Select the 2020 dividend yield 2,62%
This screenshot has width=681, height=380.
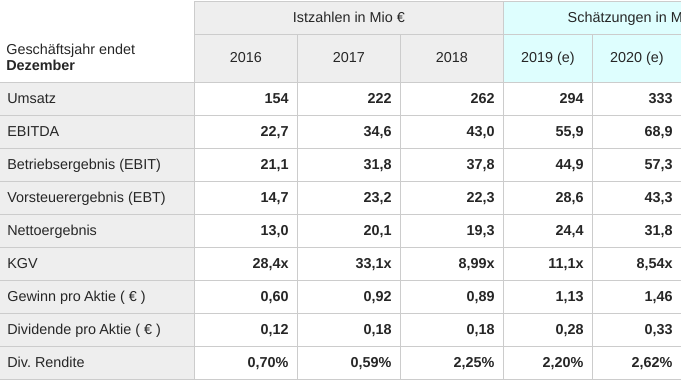pos(651,363)
